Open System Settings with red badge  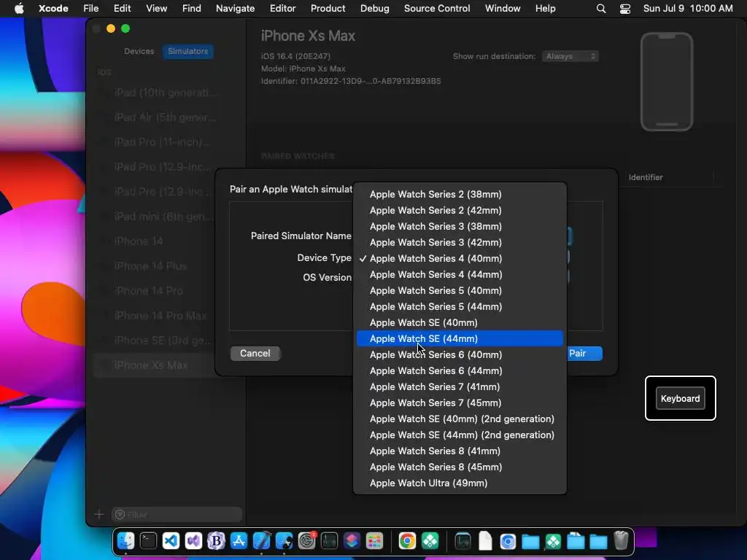pos(307,541)
